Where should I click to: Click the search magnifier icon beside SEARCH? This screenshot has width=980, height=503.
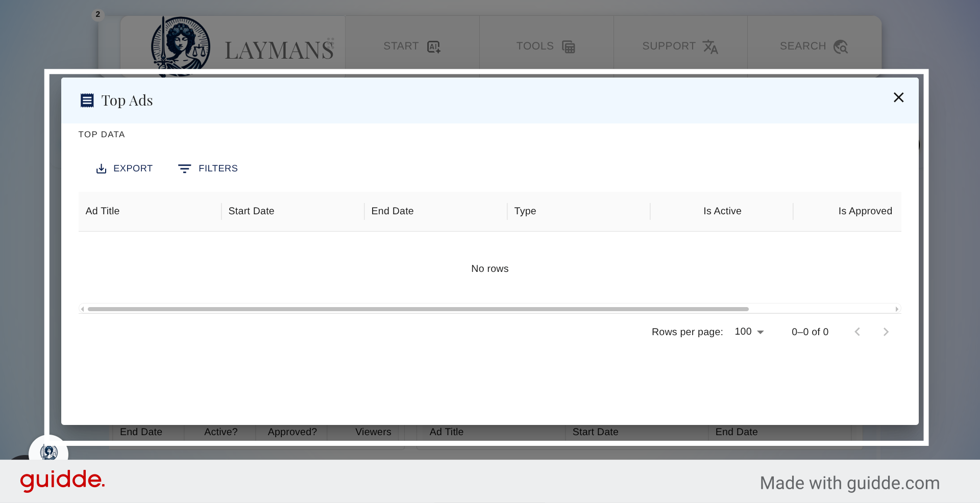(842, 47)
